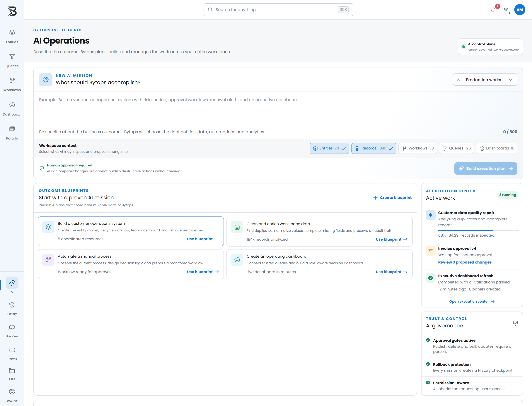Open the Queries sidebar section
Screen dimensions: 532x406
pyautogui.click(x=12, y=61)
